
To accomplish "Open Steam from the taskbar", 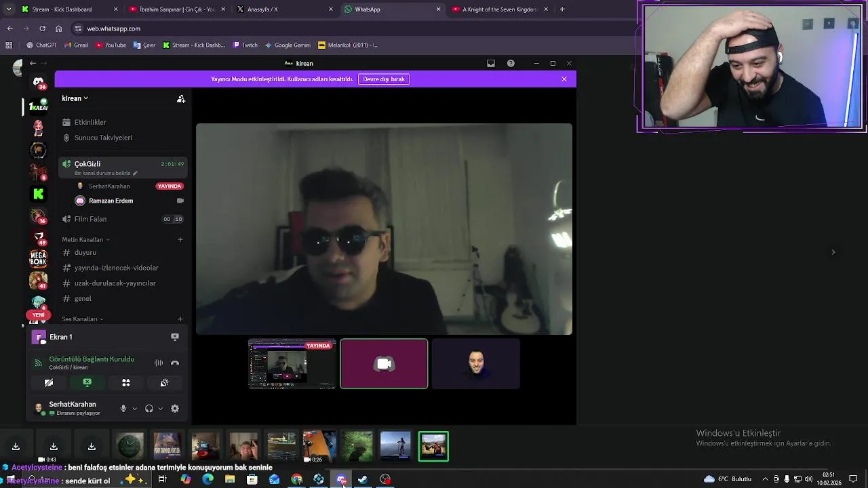I will [x=363, y=479].
